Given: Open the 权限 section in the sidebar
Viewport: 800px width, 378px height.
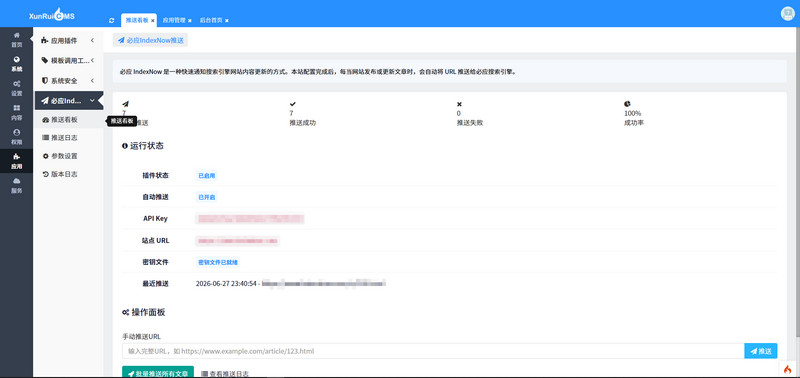Looking at the screenshot, I should (16, 136).
